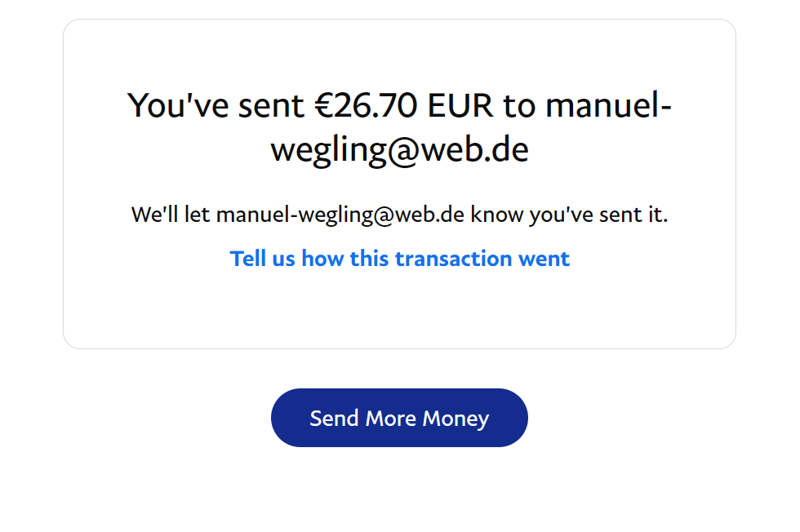Click the word "More" on the blue button

click(391, 419)
